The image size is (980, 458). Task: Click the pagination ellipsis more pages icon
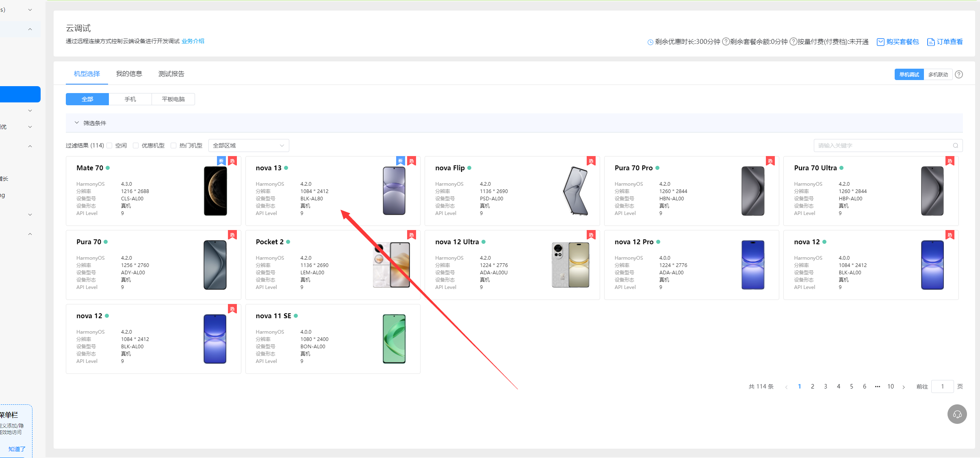pyautogui.click(x=878, y=386)
